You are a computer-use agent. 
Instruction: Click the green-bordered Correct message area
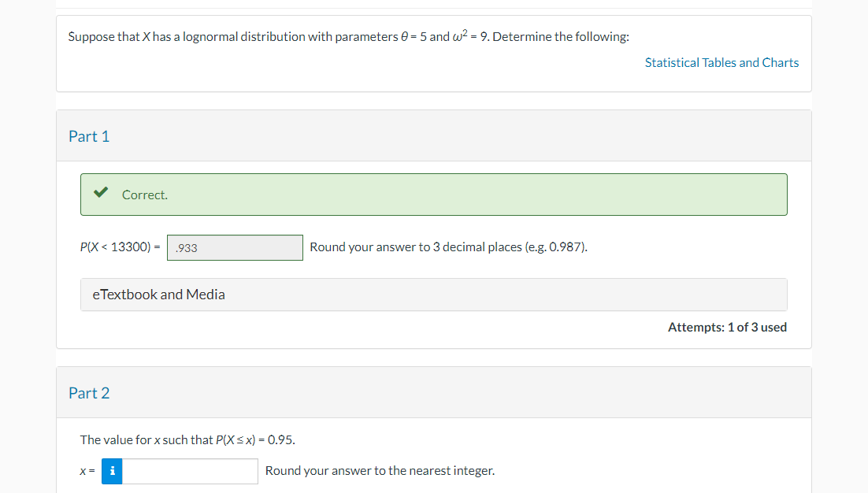tap(434, 194)
